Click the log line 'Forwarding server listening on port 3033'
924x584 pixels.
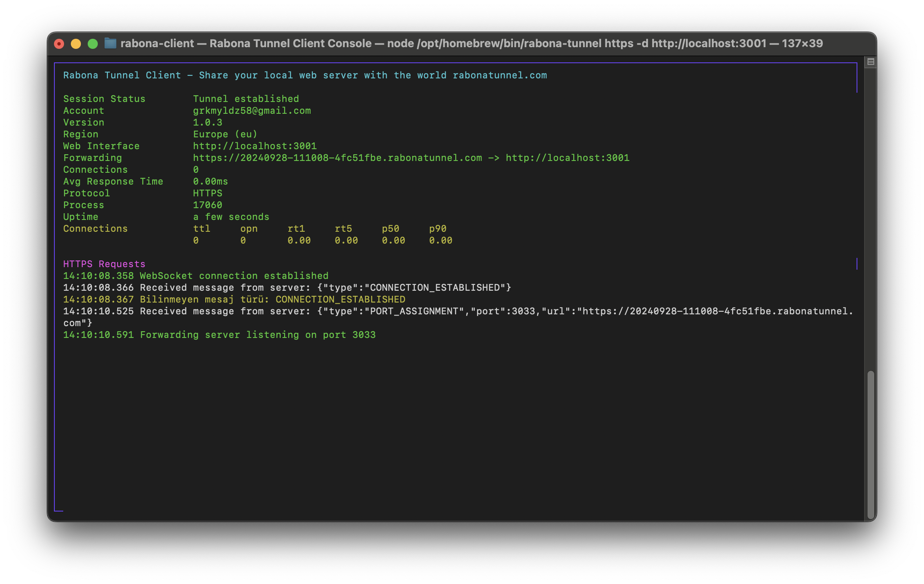(219, 335)
